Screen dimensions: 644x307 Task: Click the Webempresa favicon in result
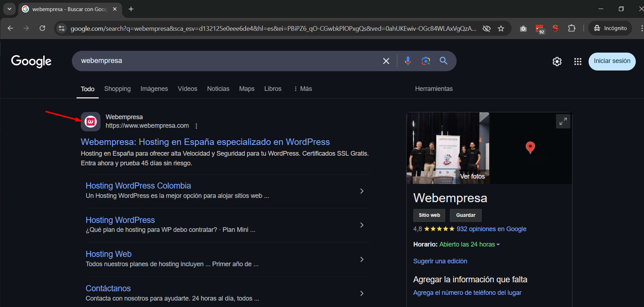[90, 122]
